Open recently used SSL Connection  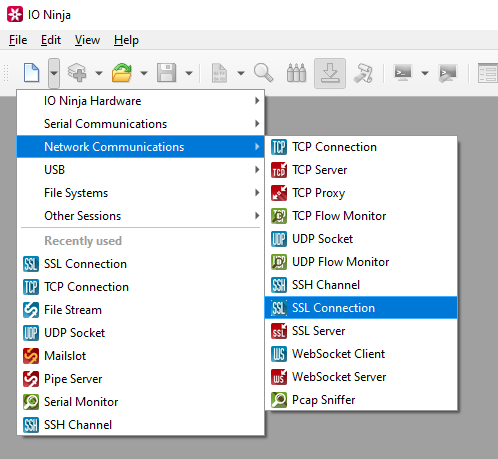pos(141,264)
